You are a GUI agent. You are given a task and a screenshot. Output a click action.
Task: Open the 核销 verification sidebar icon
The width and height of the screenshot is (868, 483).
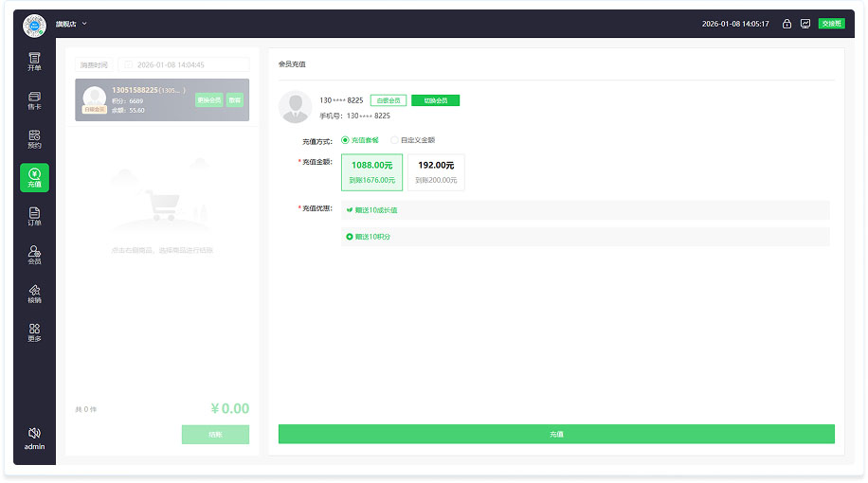(34, 294)
